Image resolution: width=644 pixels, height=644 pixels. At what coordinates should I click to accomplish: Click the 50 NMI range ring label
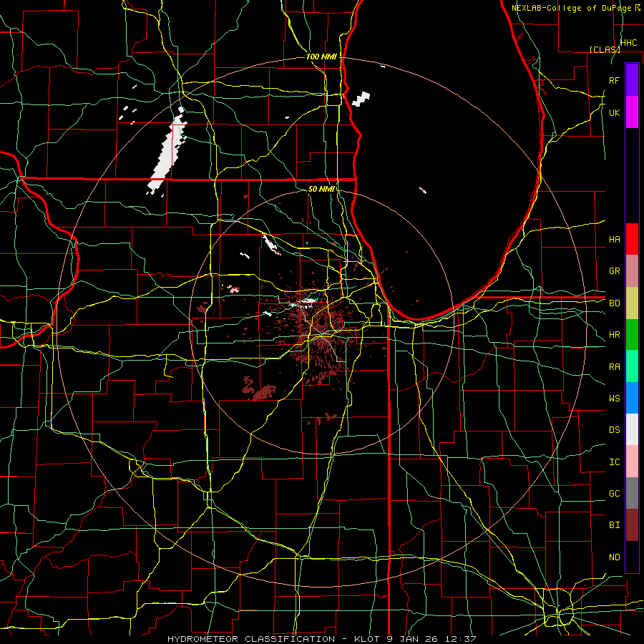tap(321, 189)
